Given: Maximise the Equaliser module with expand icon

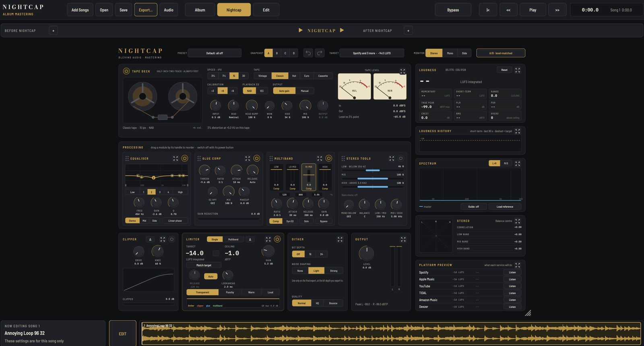Looking at the screenshot, I should point(175,158).
